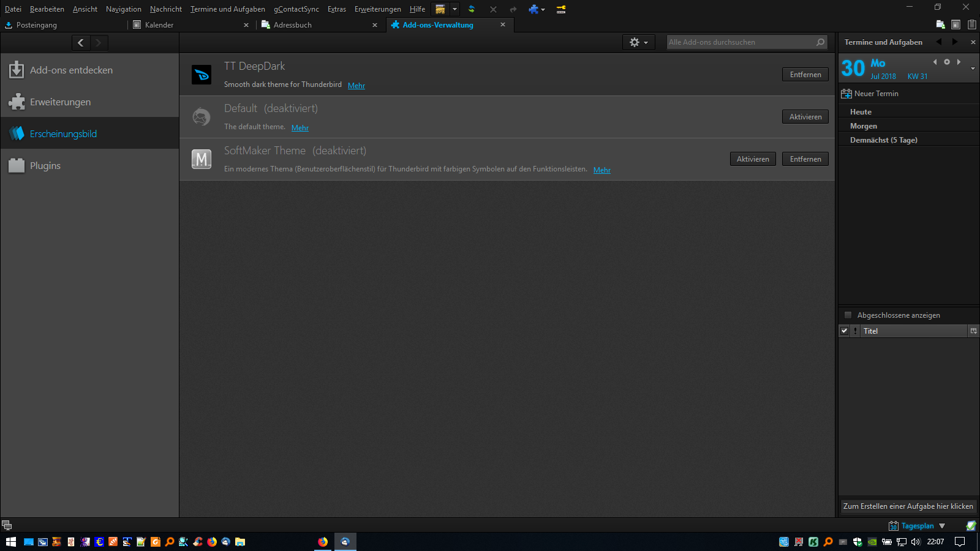Expand the mini-calendar dropdown arrow
The image size is (980, 551).
[973, 69]
